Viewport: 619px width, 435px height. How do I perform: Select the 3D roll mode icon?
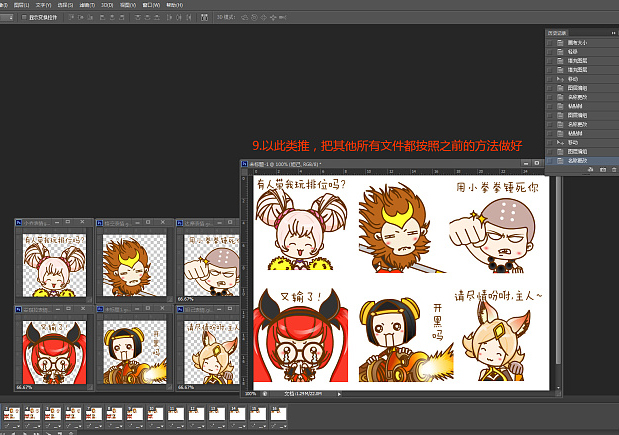(x=254, y=17)
